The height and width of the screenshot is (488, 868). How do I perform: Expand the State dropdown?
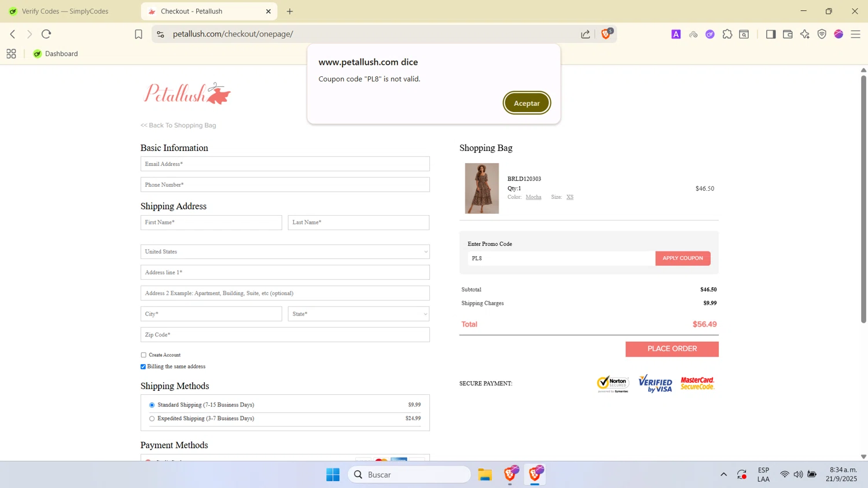pyautogui.click(x=359, y=314)
